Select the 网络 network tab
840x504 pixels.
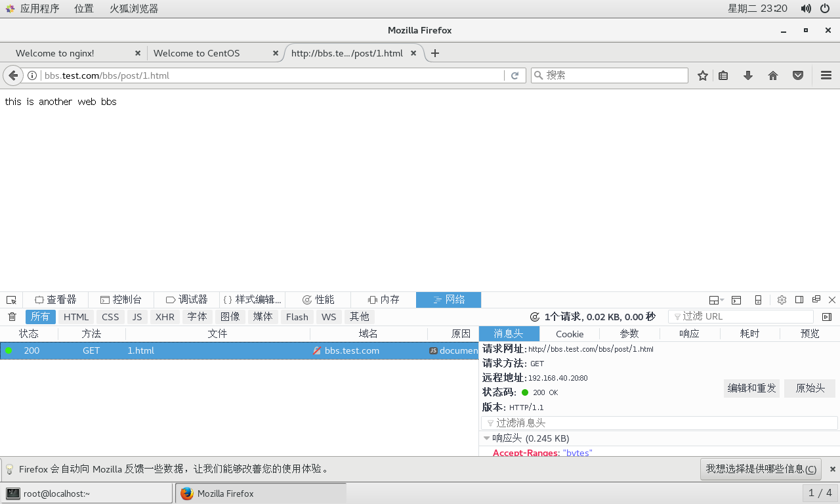449,300
